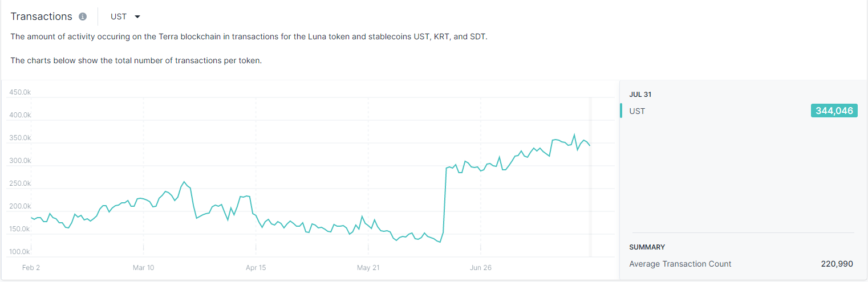868x282 pixels.
Task: Click the JUL 31 date label
Action: [640, 95]
